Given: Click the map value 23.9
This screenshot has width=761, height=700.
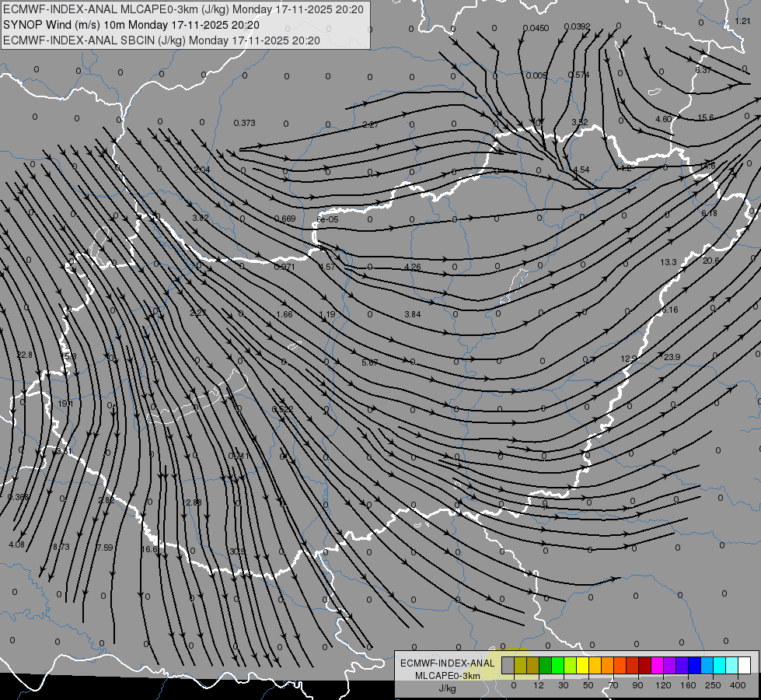Looking at the screenshot, I should (672, 357).
